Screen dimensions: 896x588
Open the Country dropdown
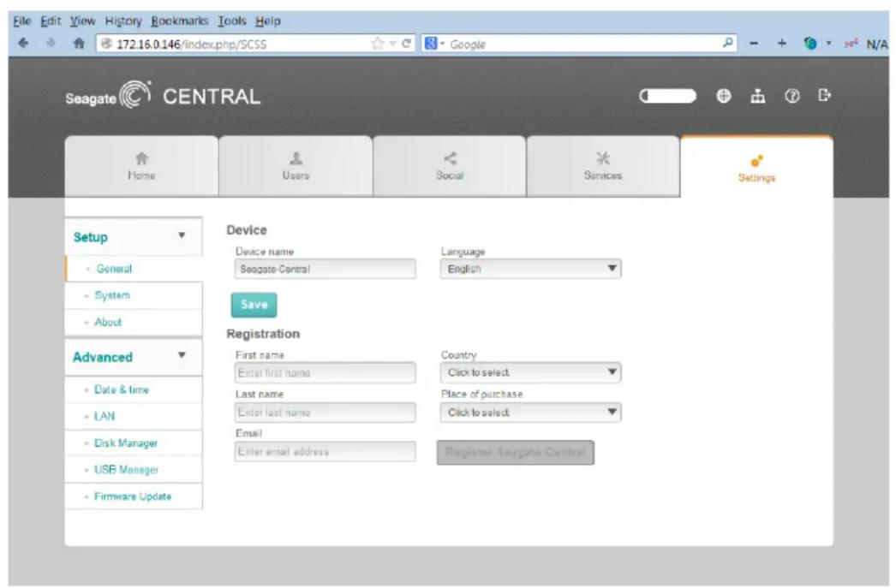tap(530, 372)
